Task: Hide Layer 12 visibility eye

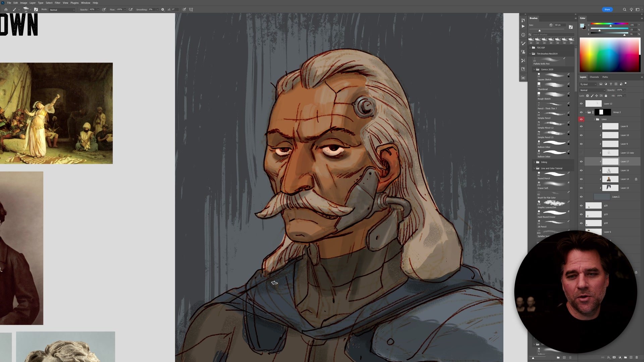Action: [x=581, y=104]
